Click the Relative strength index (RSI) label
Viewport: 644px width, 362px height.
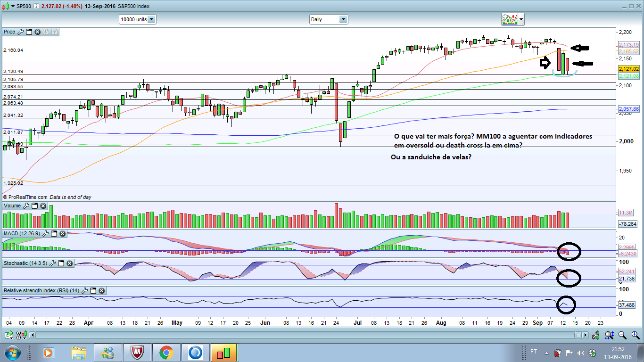click(41, 291)
